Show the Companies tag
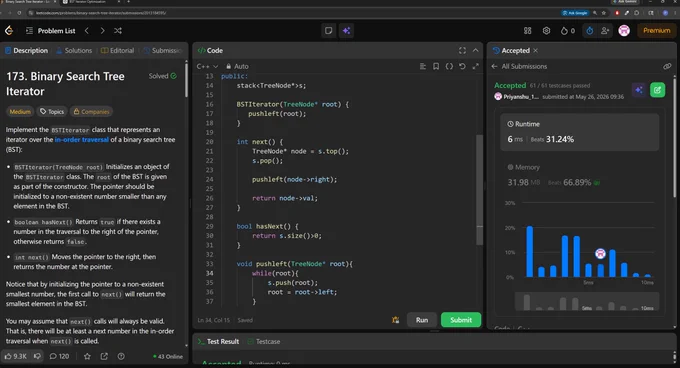Image resolution: width=680 pixels, height=368 pixels. 91,112
